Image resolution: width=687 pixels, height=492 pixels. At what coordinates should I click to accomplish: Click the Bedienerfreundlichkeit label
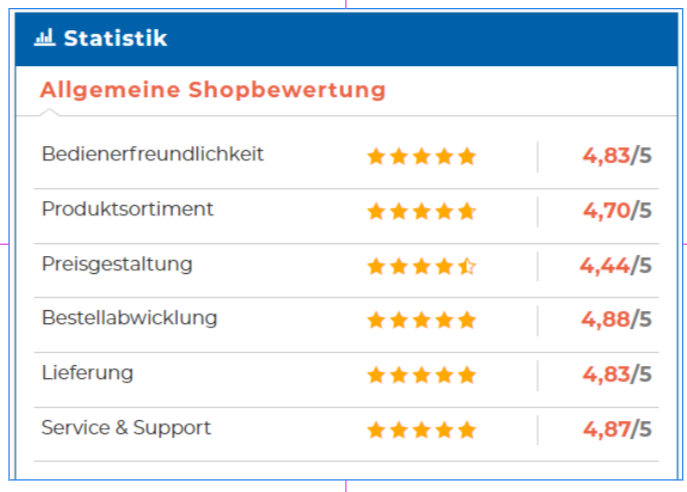pyautogui.click(x=153, y=155)
